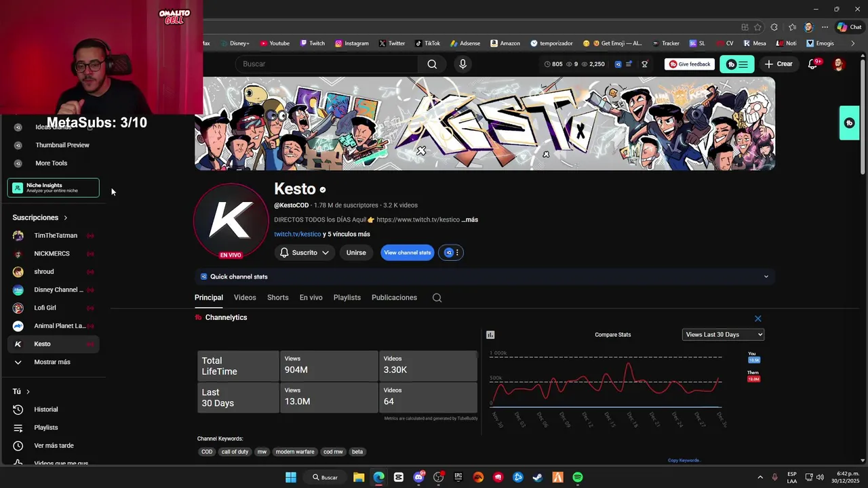Expand Quick channel stats section
Image resolution: width=868 pixels, height=488 pixels.
point(485,277)
